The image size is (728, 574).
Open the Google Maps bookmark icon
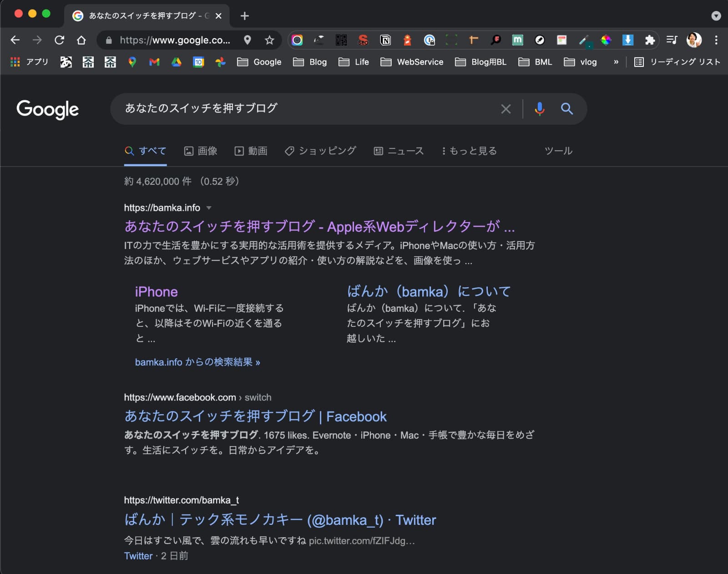tap(132, 62)
